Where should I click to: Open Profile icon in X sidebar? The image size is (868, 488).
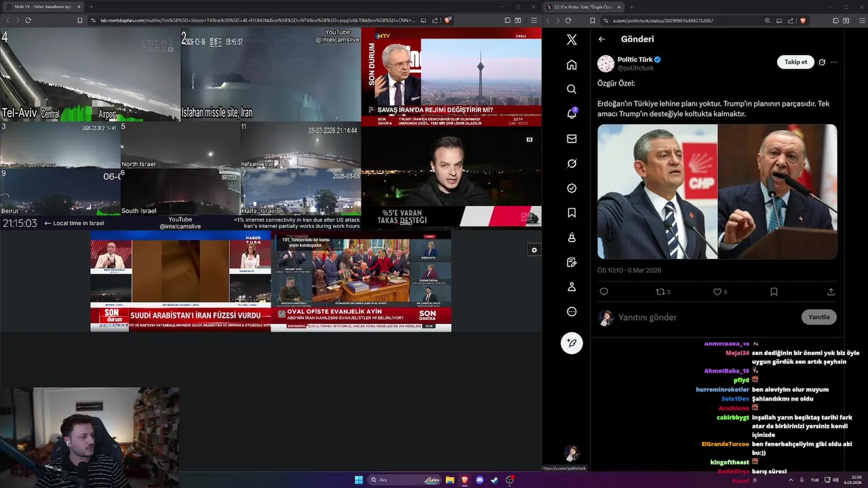[x=572, y=287]
